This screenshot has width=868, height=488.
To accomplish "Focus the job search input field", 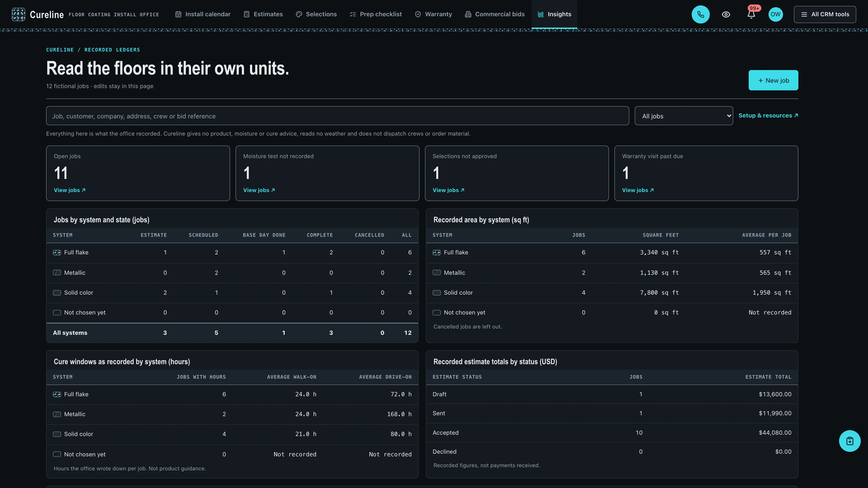I will (337, 116).
